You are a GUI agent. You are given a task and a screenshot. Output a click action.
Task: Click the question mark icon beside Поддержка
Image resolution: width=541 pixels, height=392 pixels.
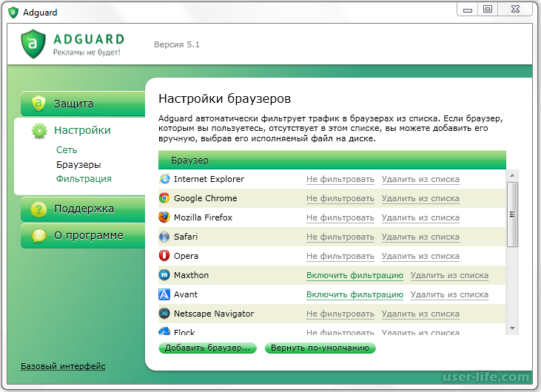point(38,209)
